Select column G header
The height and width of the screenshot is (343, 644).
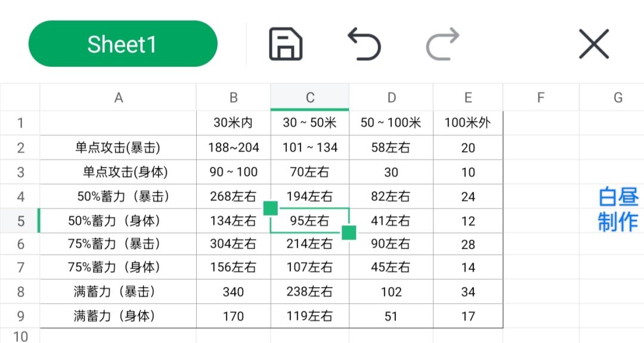[x=618, y=98]
